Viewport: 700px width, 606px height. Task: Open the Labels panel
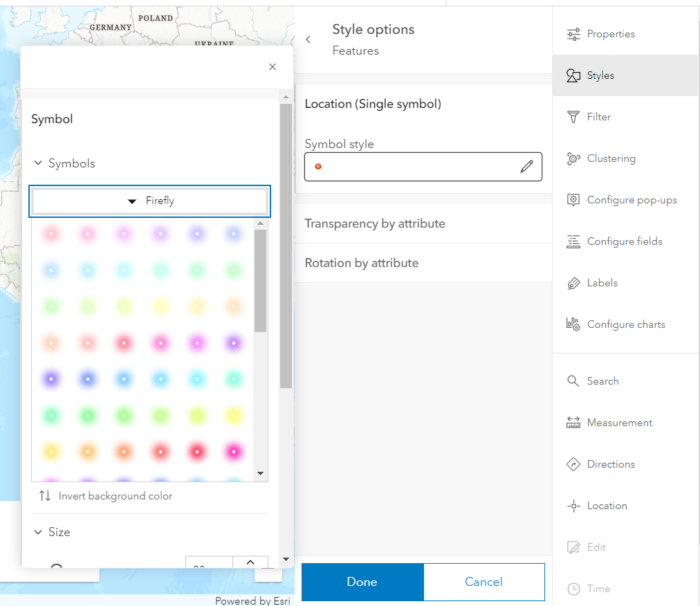(601, 283)
